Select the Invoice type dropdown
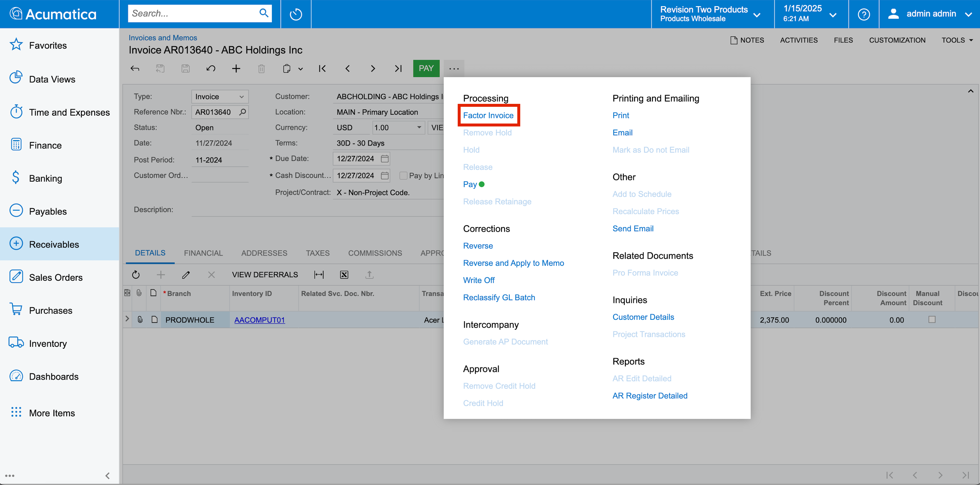The height and width of the screenshot is (485, 980). coord(218,96)
